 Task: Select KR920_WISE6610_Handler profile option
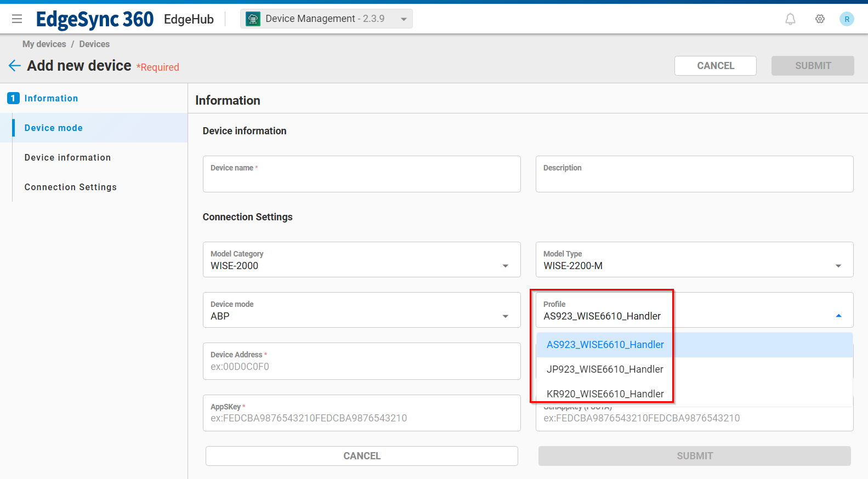pyautogui.click(x=605, y=394)
